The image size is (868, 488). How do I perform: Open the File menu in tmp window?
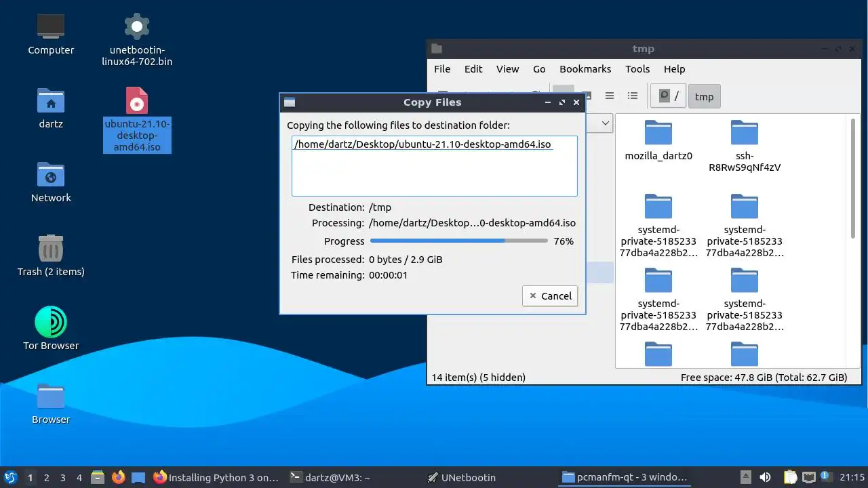[x=442, y=69]
